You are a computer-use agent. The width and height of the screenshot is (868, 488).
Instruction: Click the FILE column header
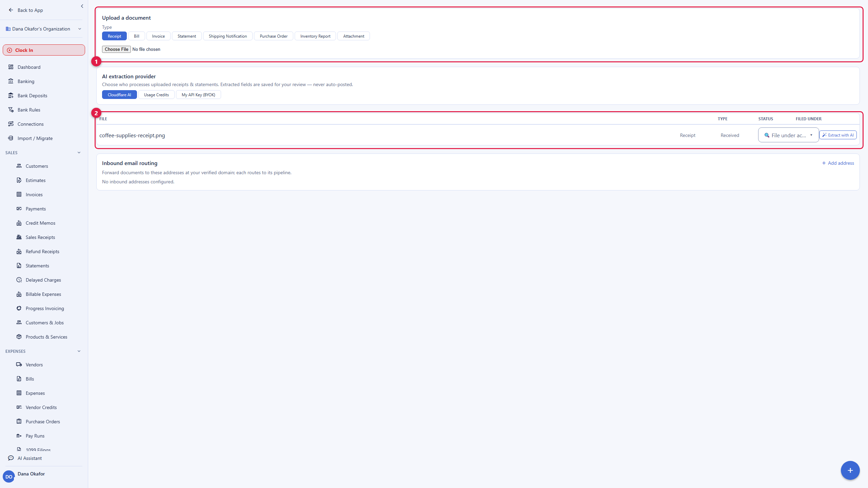point(103,119)
